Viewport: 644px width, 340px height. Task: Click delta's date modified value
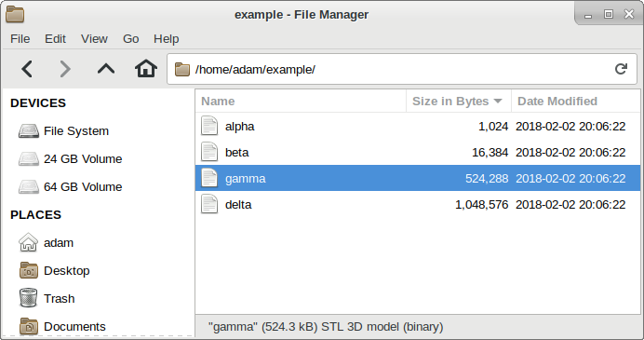coord(570,205)
